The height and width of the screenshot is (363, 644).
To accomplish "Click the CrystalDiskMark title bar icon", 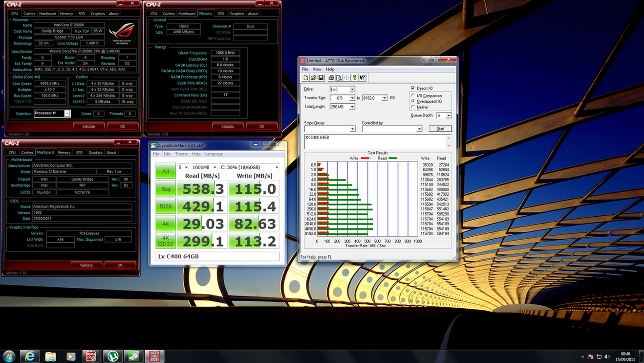I will point(153,145).
